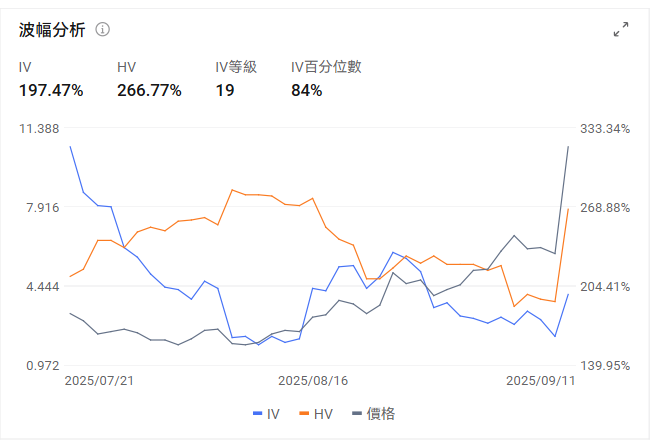Image resolution: width=665 pixels, height=444 pixels.
Task: Click the IV等級 value 19
Action: 225,91
